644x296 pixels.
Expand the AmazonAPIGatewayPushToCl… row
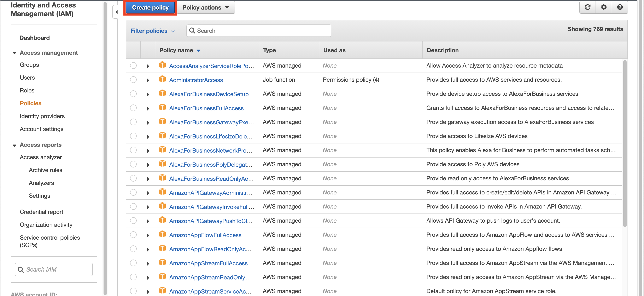(x=148, y=221)
